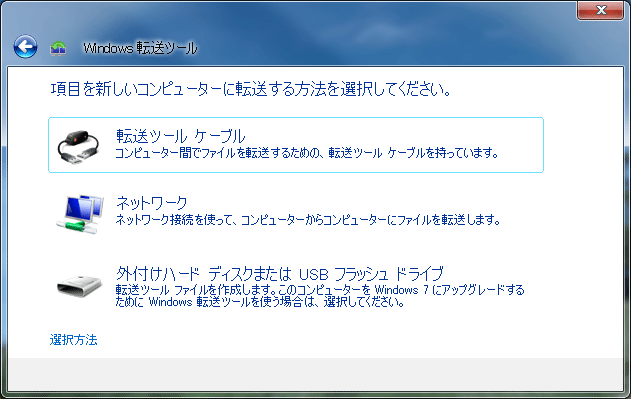Select 転送ツール ケーブル option

296,145
